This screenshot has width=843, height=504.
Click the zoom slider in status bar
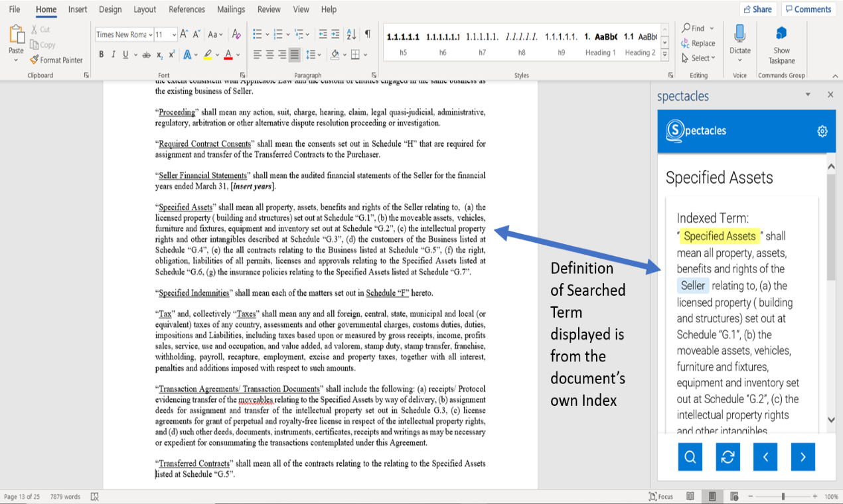pos(783,496)
